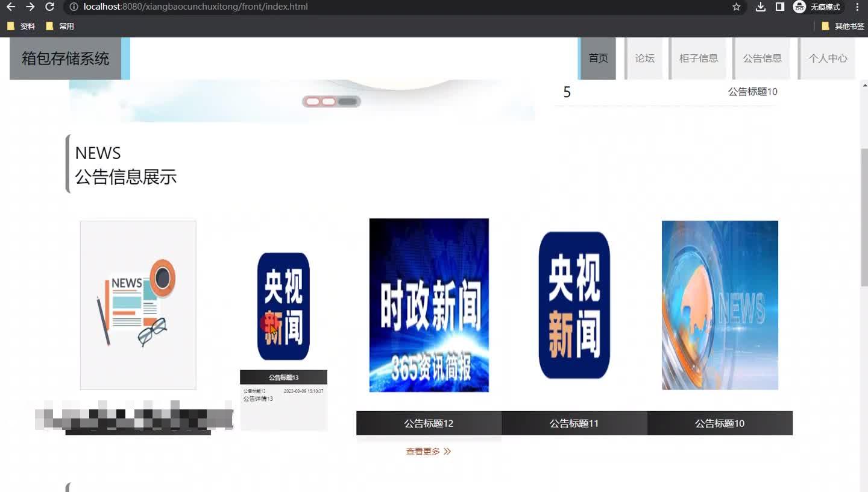Click the newspaper NEWS illustration thumbnail
The image size is (868, 492).
click(138, 305)
